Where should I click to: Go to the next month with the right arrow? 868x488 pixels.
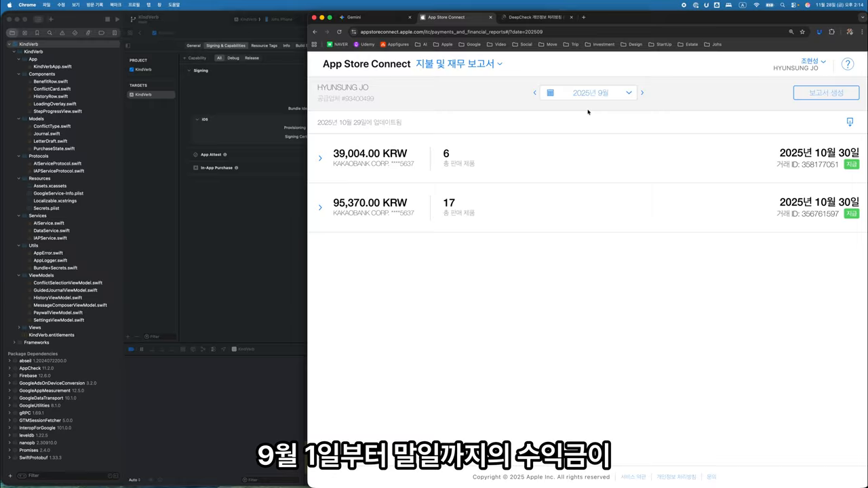coord(642,93)
